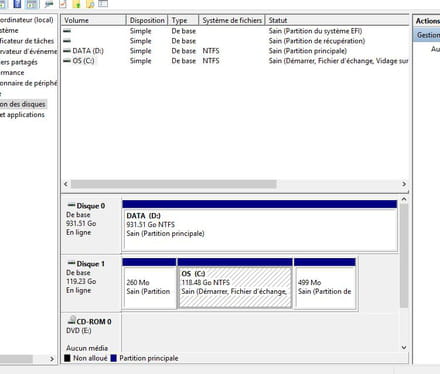
Task: Select the 499 Mo partition on Disque 1
Action: [325, 284]
